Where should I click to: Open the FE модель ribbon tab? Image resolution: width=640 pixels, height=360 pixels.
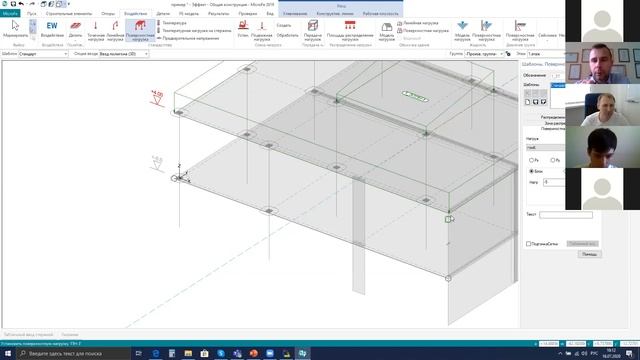pos(189,13)
